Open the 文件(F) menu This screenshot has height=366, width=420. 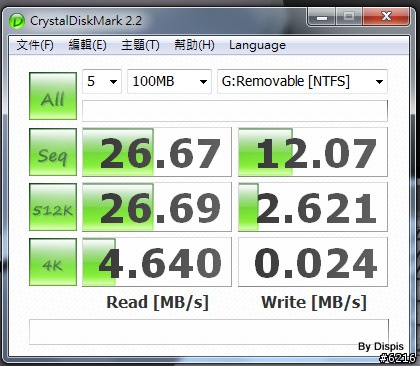click(35, 45)
